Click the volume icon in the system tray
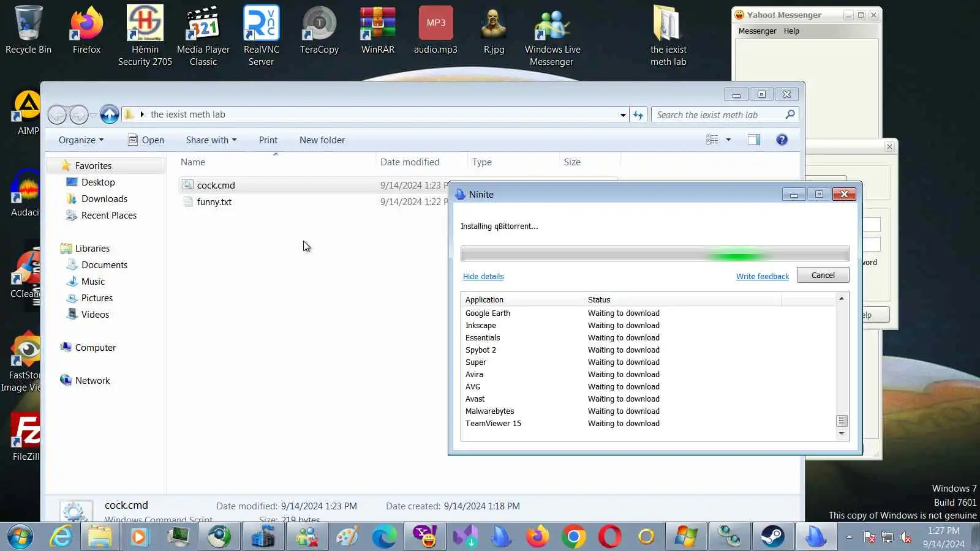The height and width of the screenshot is (551, 980). tap(906, 538)
